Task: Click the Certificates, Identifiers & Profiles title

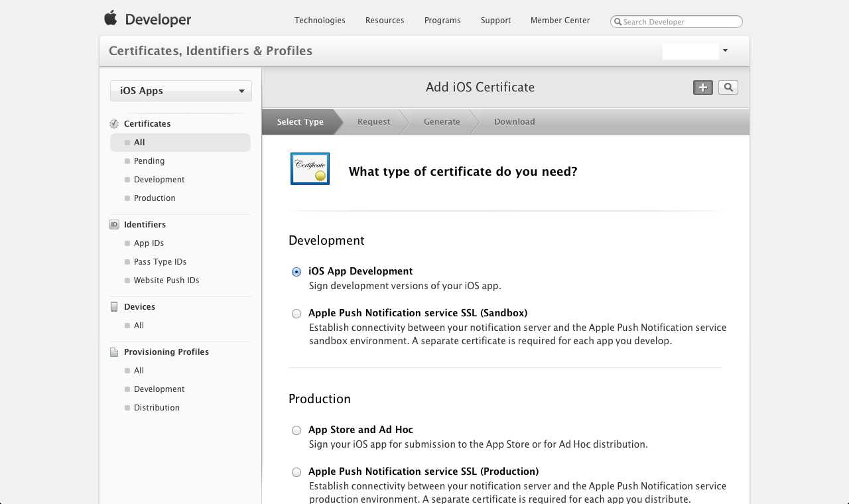Action: (x=210, y=51)
